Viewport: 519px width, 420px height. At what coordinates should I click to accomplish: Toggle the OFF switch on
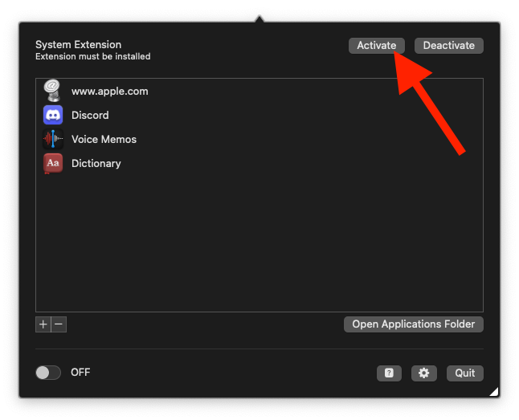[x=48, y=373]
